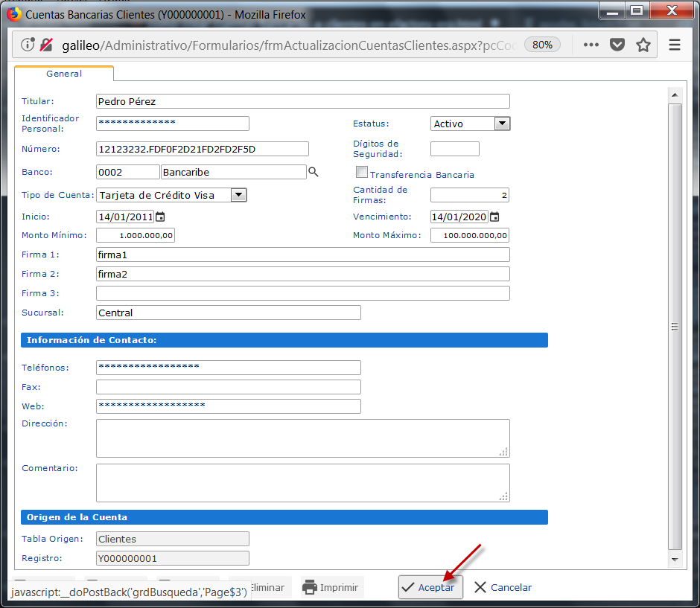Open the Vencimiento date calendar picker

[494, 217]
